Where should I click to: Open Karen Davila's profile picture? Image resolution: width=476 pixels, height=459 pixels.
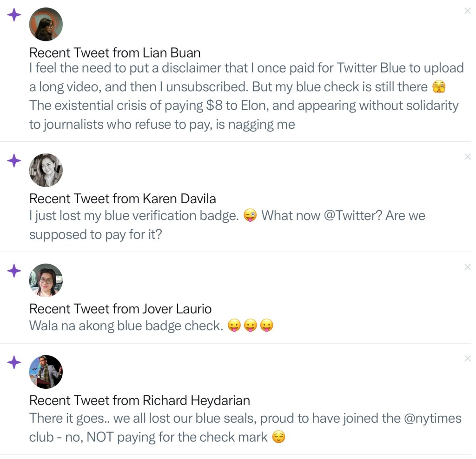pyautogui.click(x=46, y=170)
